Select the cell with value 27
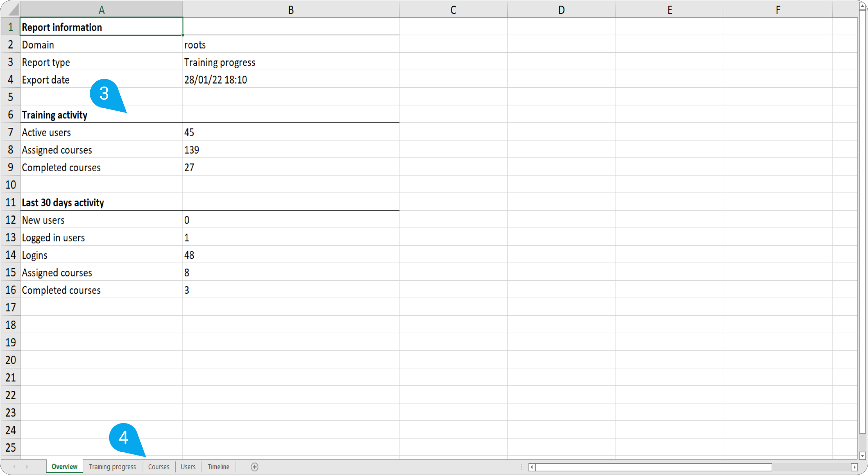 point(291,167)
